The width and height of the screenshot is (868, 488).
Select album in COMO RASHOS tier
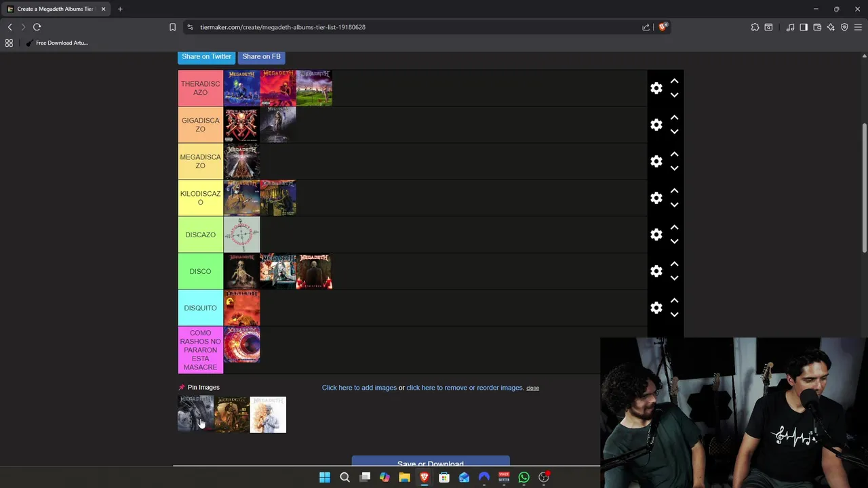tap(242, 344)
